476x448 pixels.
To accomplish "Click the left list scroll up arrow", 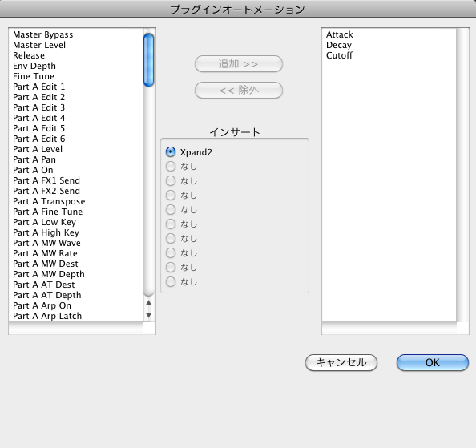I will click(149, 302).
